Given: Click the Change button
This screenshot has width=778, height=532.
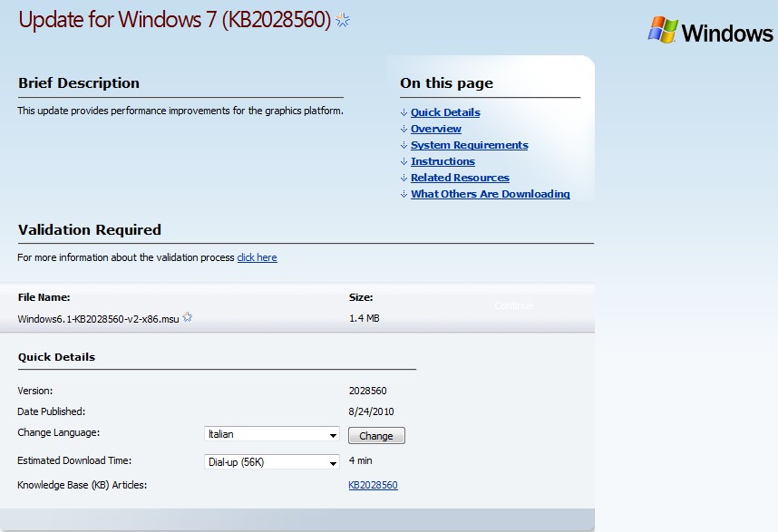Looking at the screenshot, I should [x=376, y=435].
